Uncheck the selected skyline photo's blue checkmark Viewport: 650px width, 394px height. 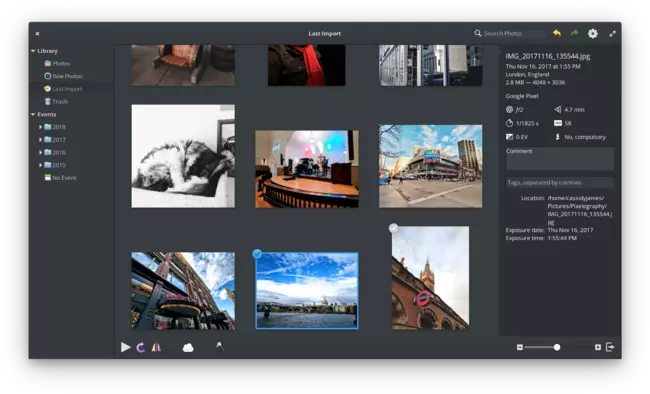click(x=257, y=254)
